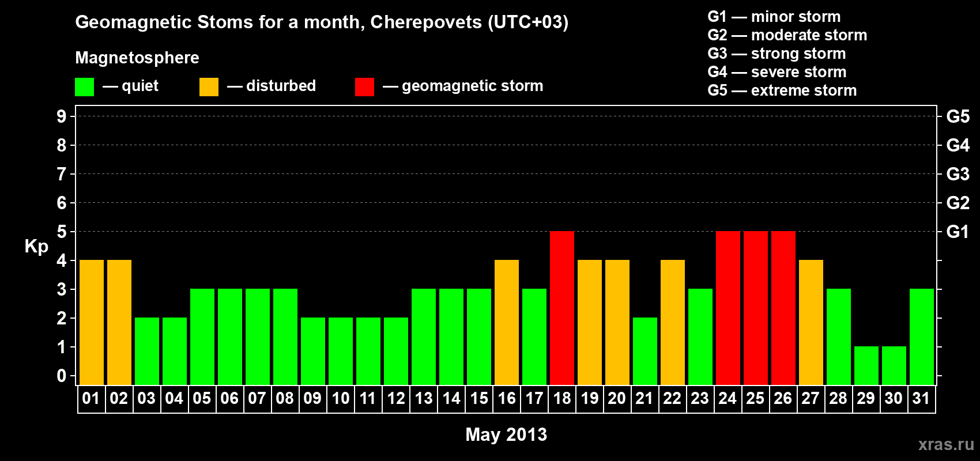Click the short green bar for day 30
The height and width of the screenshot is (461, 980).
[894, 365]
